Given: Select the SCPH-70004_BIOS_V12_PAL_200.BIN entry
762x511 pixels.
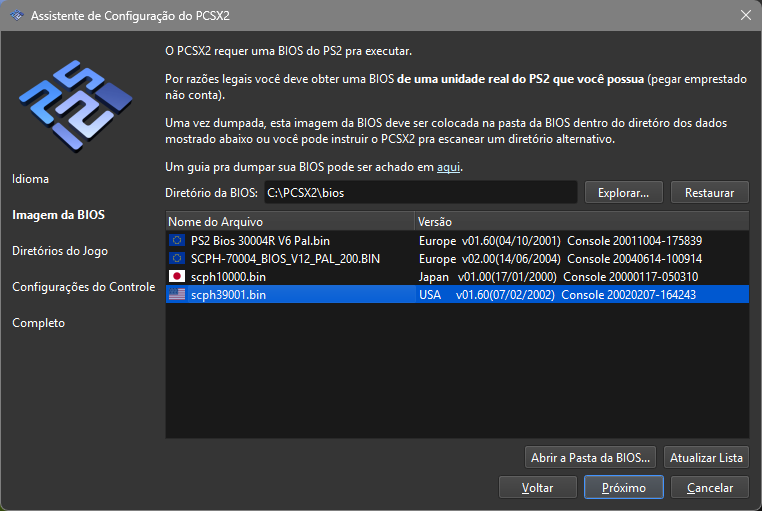Looking at the screenshot, I should (x=285, y=258).
